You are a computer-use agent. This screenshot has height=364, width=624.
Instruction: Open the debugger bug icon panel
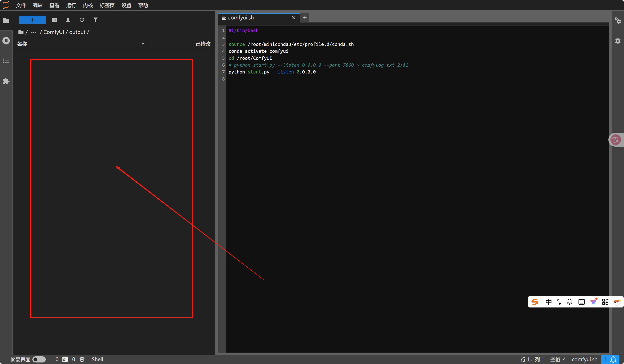(x=618, y=41)
